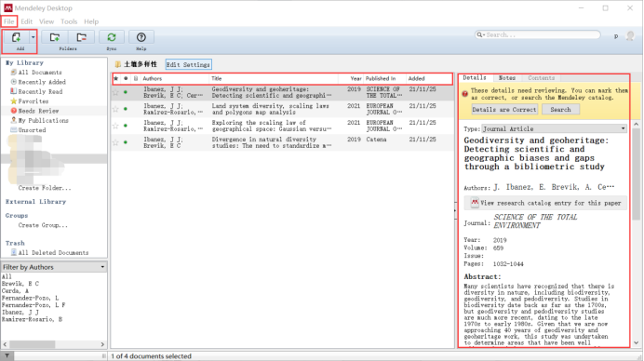Switch to the Contents tab

pyautogui.click(x=541, y=77)
